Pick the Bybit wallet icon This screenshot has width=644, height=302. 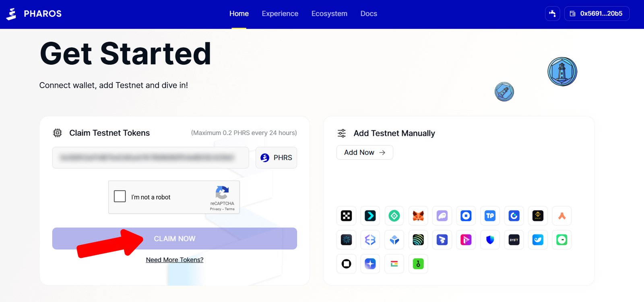514,240
